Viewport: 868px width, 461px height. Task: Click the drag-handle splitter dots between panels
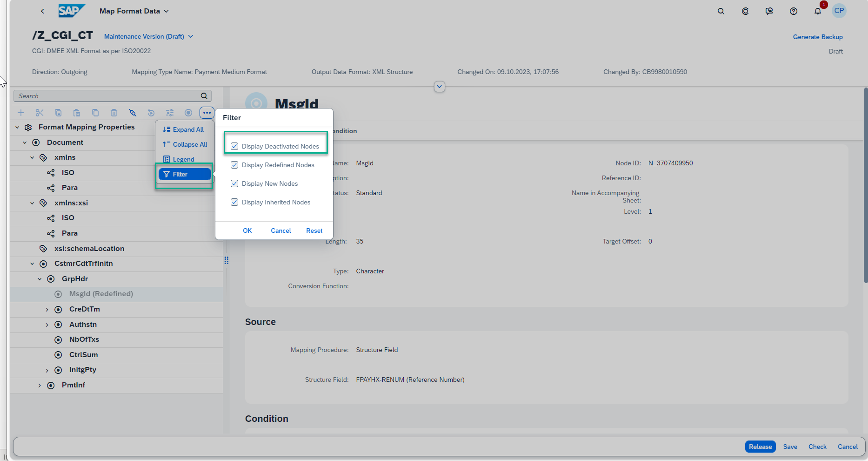coord(227,261)
